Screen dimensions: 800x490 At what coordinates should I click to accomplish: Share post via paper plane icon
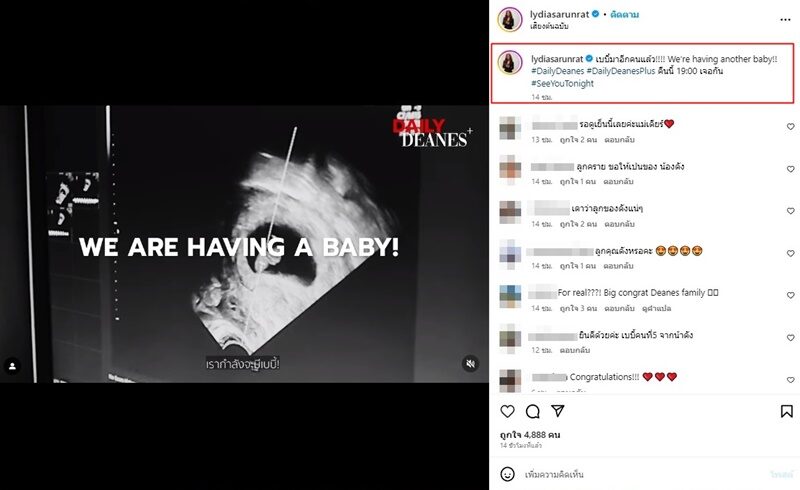pyautogui.click(x=558, y=411)
